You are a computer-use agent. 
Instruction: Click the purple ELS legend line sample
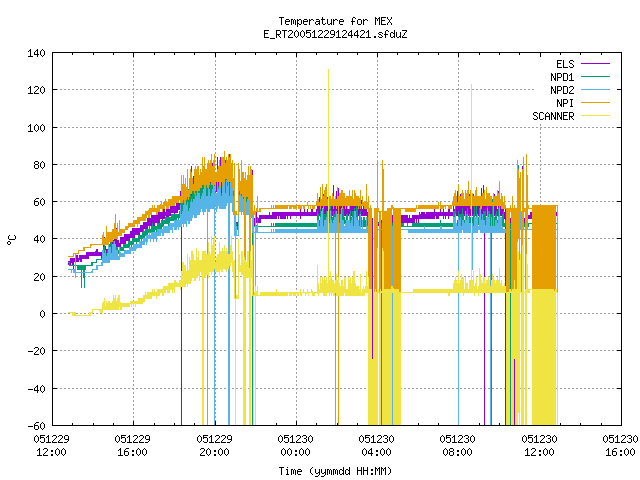point(595,64)
